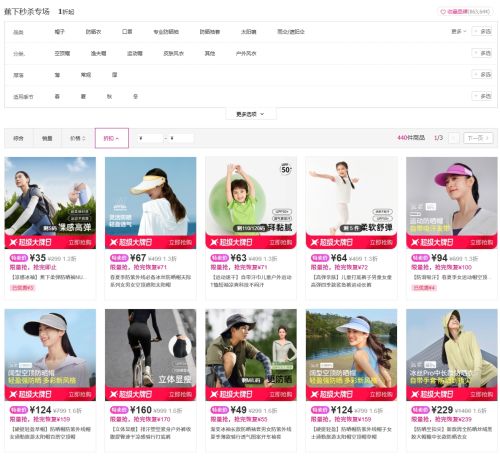Enable 多选 for the 厚薄 thickness row
Image resolution: width=500 pixels, height=456 pixels.
click(482, 74)
